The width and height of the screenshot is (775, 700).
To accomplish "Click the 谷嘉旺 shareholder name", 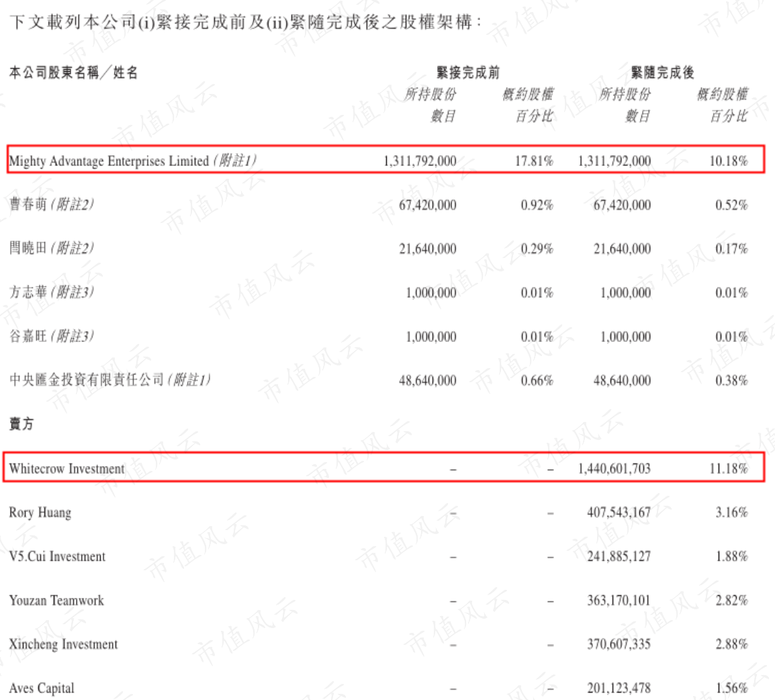I will tap(28, 336).
